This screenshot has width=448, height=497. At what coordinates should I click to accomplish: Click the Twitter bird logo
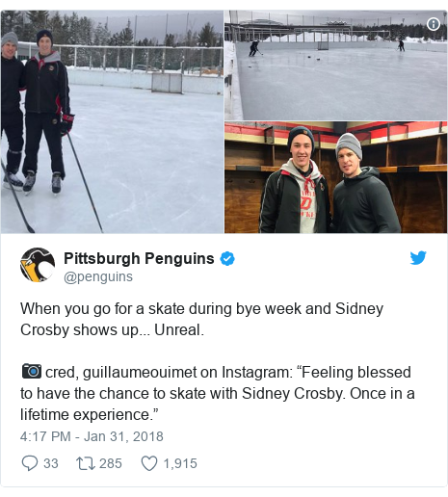(418, 258)
